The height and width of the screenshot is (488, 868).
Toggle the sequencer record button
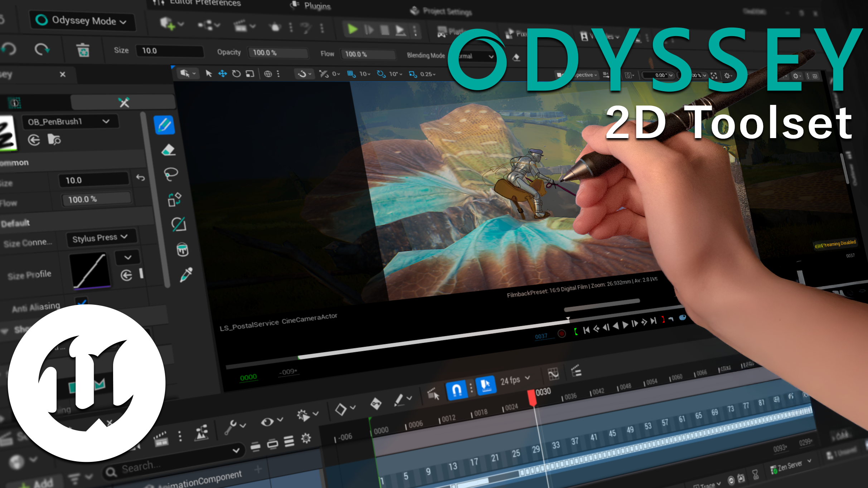click(x=562, y=333)
